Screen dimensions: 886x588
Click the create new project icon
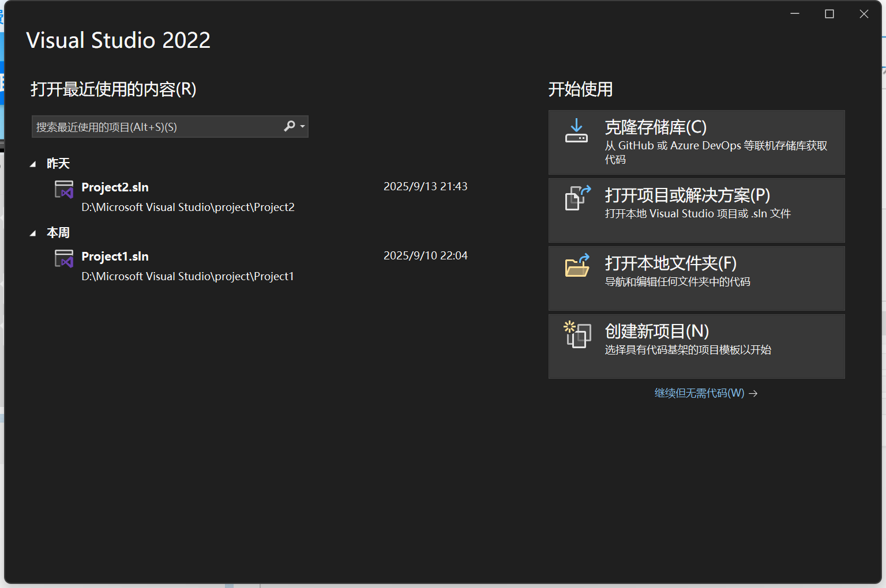tap(577, 334)
